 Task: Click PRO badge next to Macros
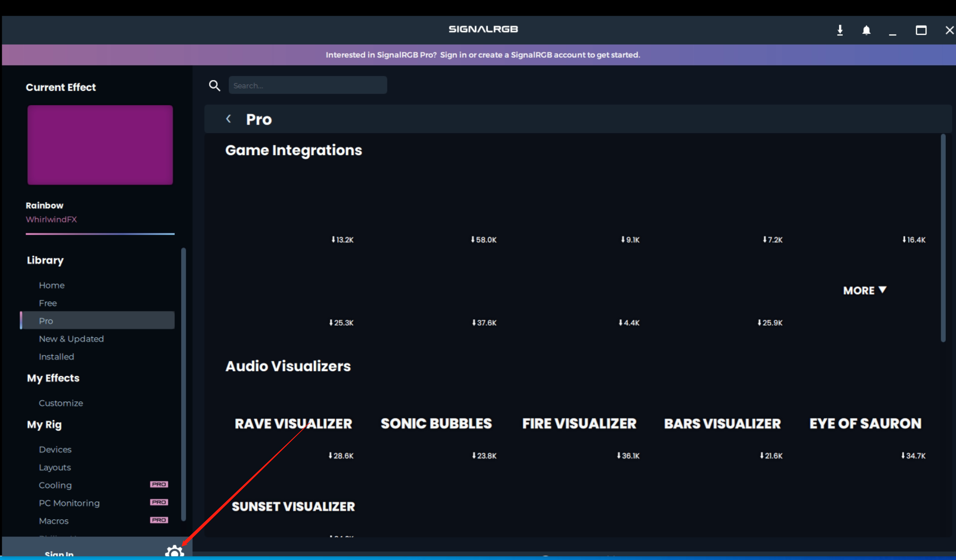[159, 520]
